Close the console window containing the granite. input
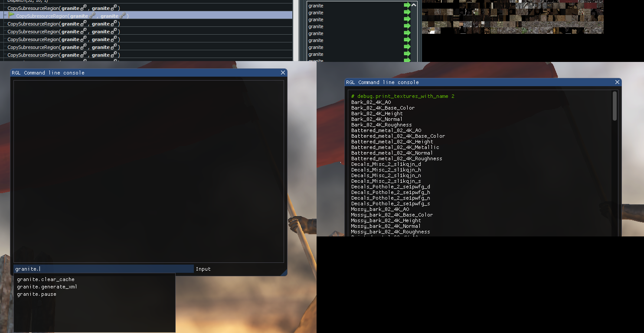Viewport: 644px width, 333px height. pos(283,73)
